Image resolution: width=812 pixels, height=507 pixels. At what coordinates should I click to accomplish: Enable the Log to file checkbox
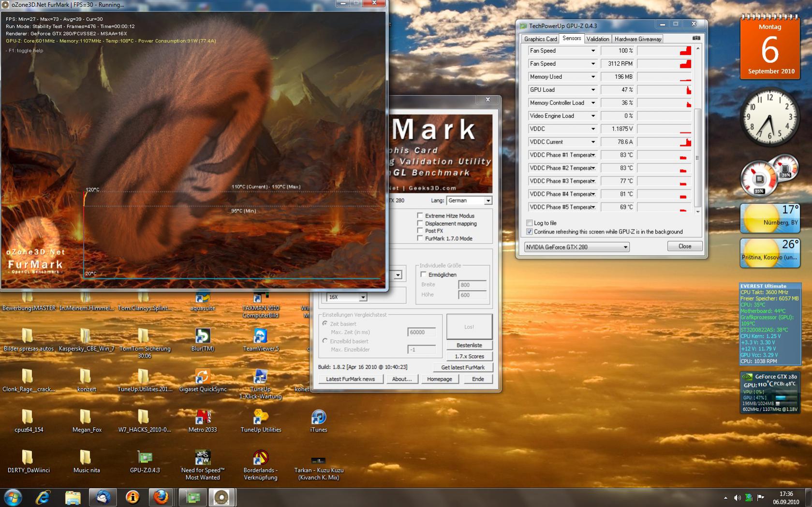530,223
